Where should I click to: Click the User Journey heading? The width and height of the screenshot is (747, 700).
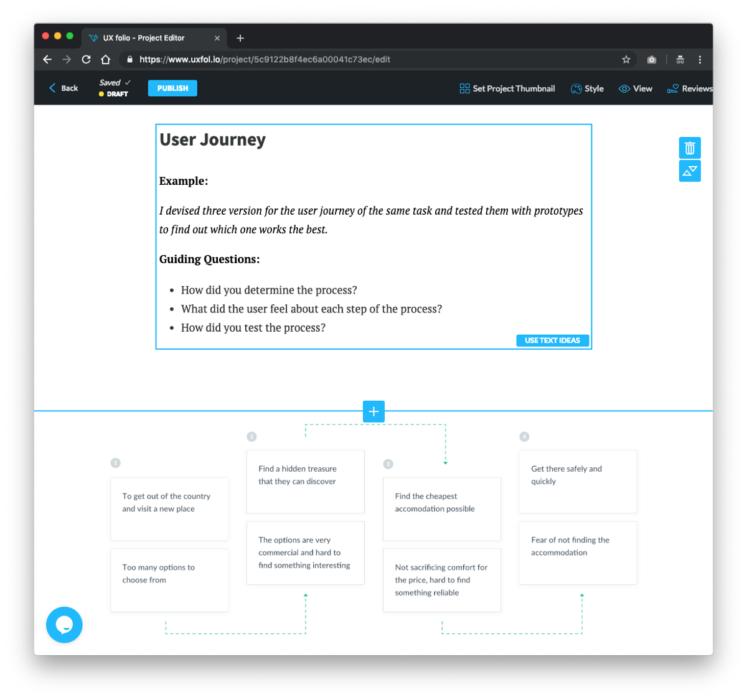tap(212, 140)
